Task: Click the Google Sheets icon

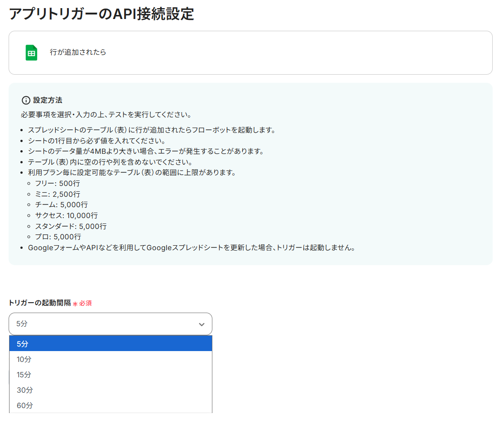Action: tap(31, 52)
